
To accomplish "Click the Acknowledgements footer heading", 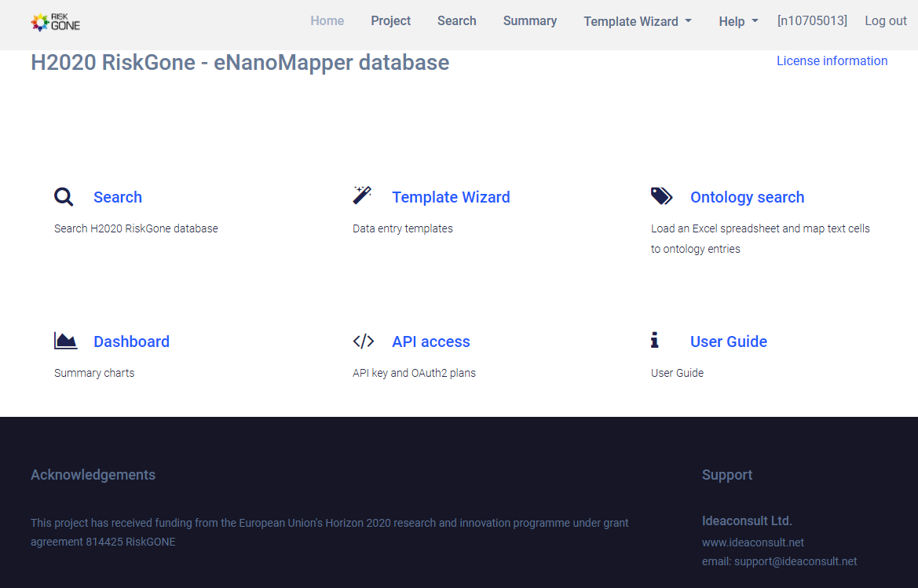I will (x=93, y=475).
